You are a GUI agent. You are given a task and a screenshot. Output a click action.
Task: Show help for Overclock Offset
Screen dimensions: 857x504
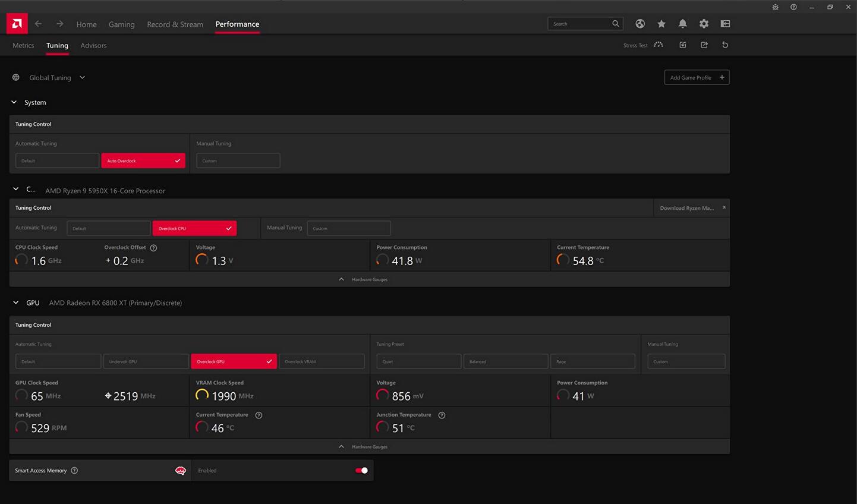[153, 248]
